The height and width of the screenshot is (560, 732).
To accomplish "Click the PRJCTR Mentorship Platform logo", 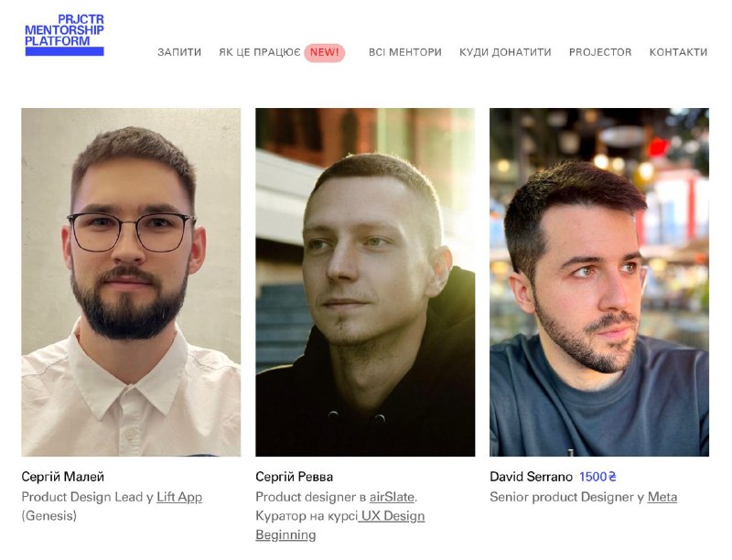I will tap(64, 35).
